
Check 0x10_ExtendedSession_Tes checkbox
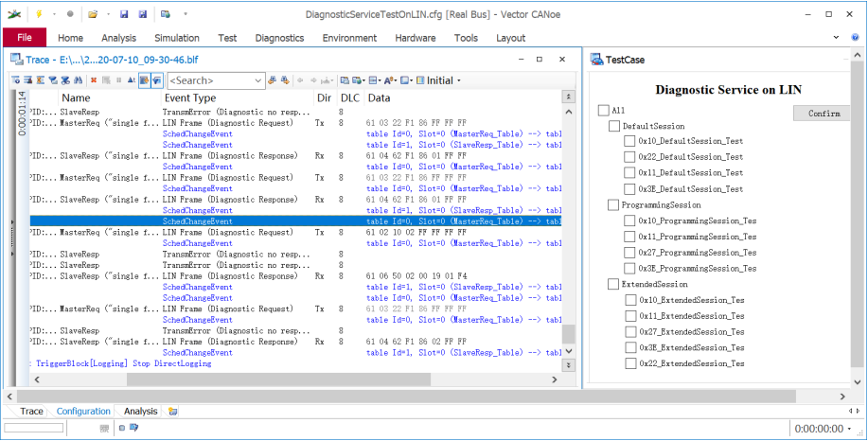[x=630, y=300]
